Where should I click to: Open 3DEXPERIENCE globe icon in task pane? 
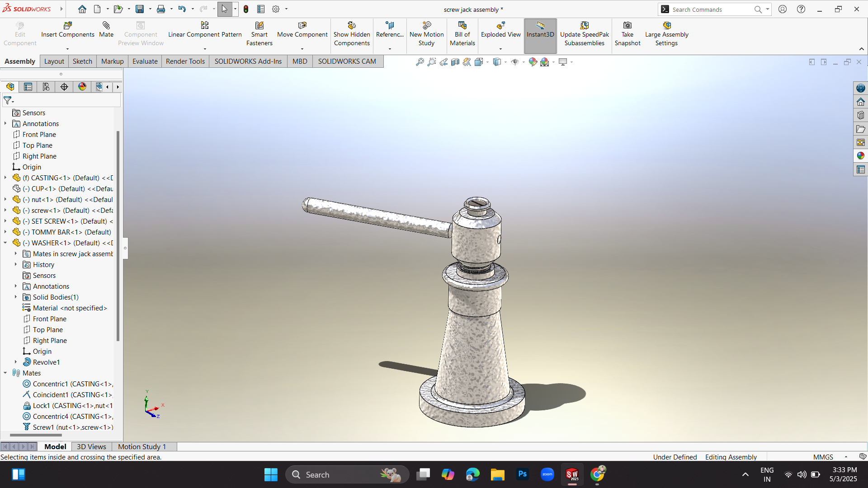click(860, 88)
